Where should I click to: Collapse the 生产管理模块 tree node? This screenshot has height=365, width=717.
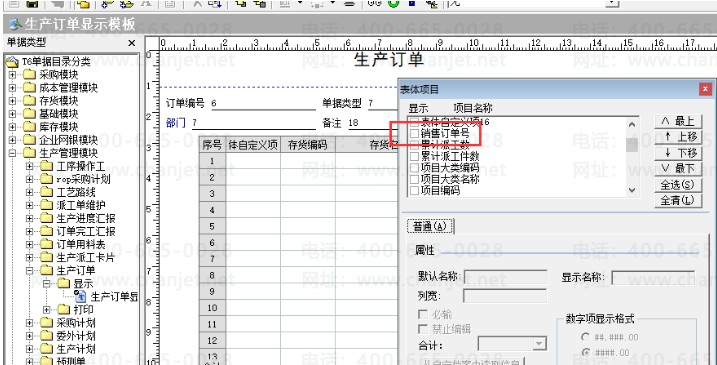[x=12, y=153]
